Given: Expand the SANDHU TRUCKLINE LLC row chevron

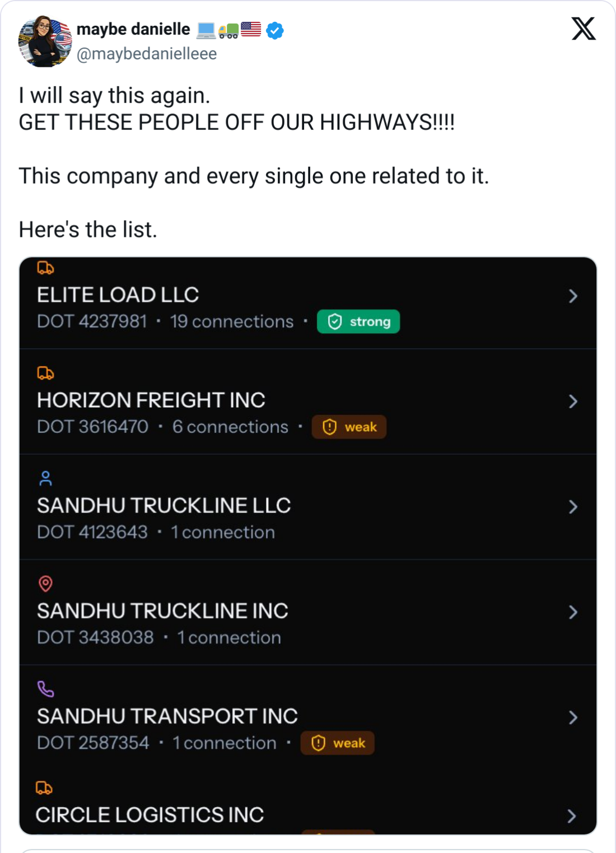Looking at the screenshot, I should tap(573, 507).
